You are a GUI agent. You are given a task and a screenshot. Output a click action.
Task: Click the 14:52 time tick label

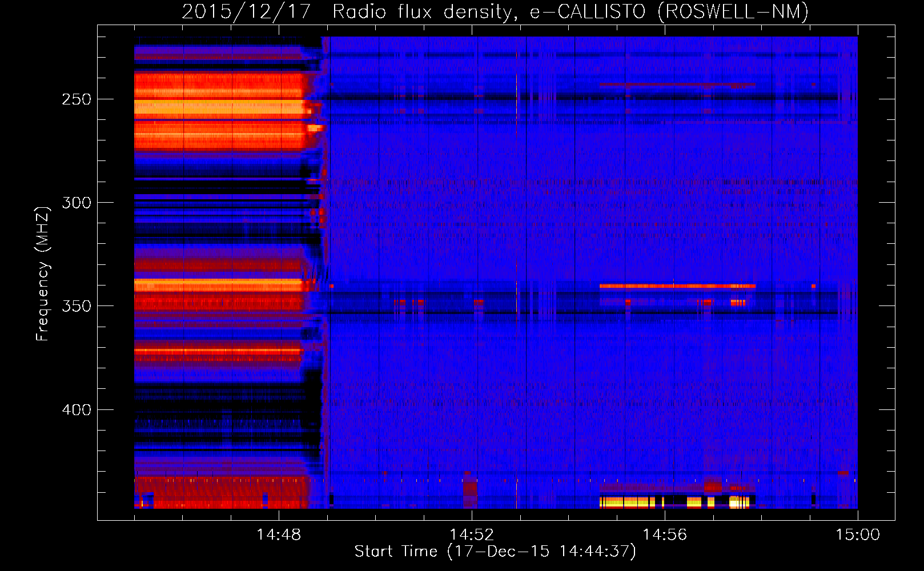pos(472,535)
